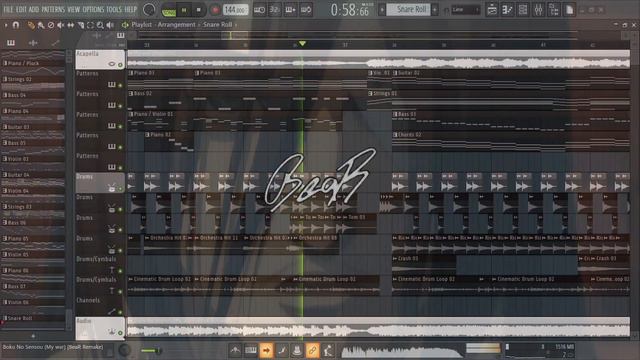Open the ADD menu

click(x=34, y=9)
